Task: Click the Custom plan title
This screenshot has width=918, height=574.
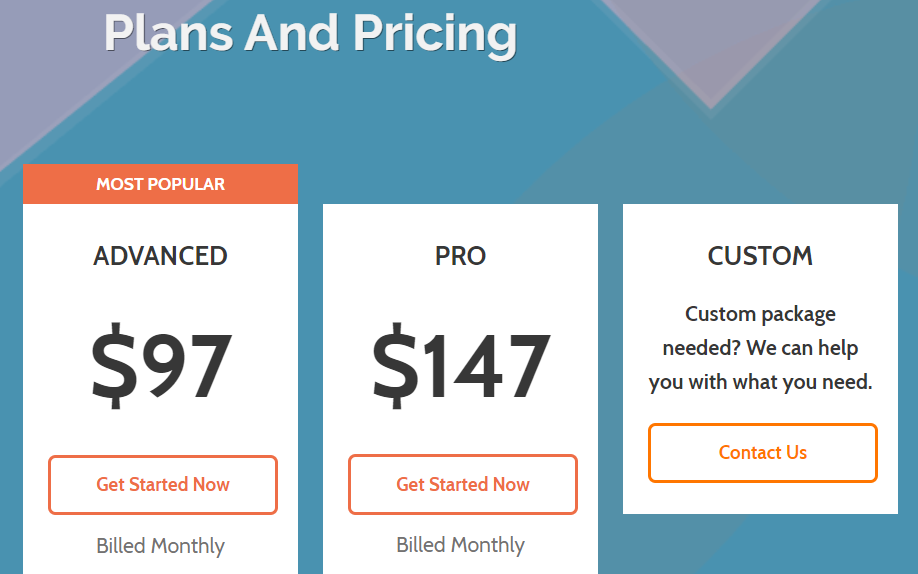Action: pyautogui.click(x=760, y=256)
